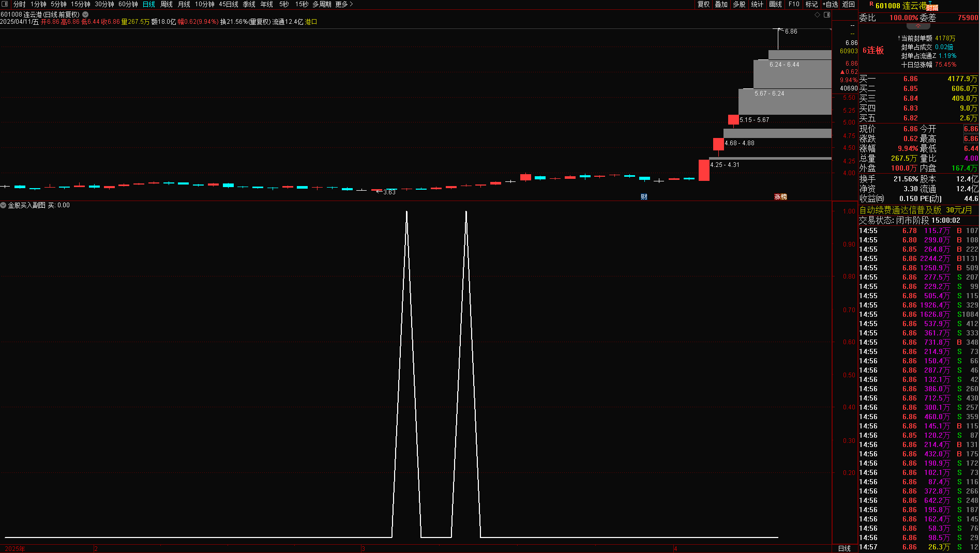Select the 30分钟 period tab
The height and width of the screenshot is (553, 980).
click(104, 4)
